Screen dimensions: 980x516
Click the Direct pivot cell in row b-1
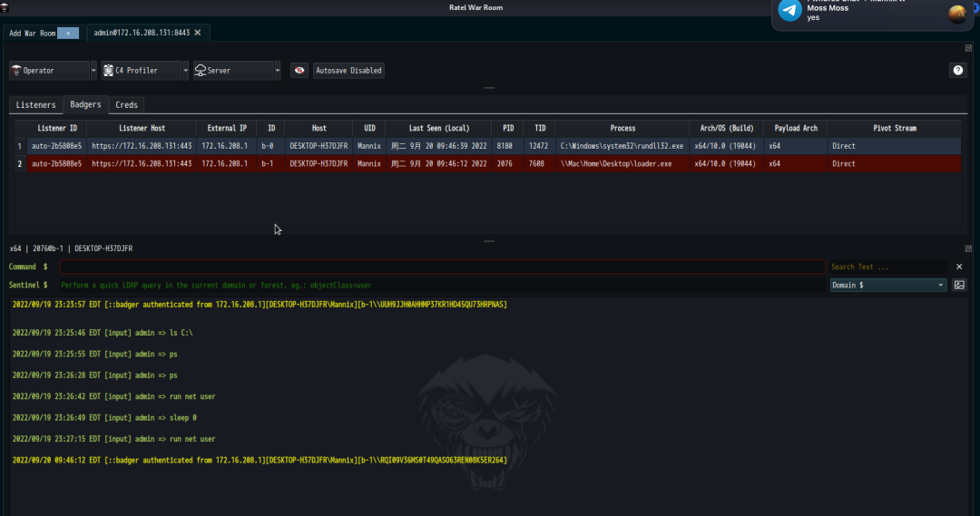click(x=895, y=163)
